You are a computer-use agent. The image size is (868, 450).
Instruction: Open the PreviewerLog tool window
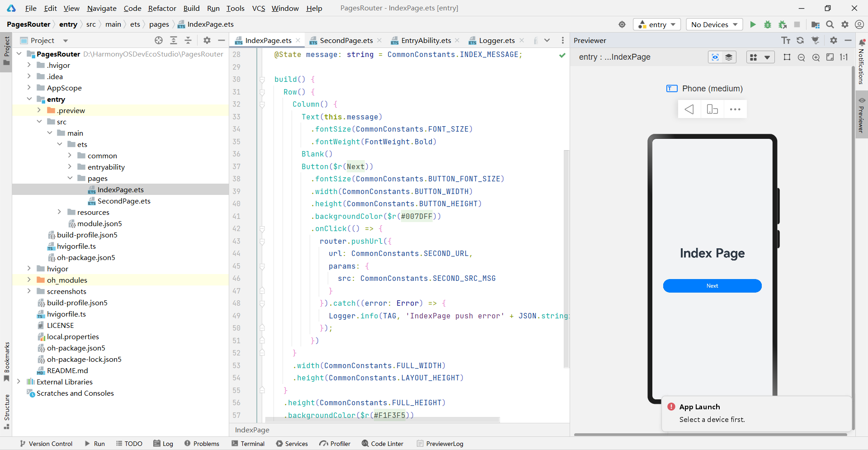440,444
